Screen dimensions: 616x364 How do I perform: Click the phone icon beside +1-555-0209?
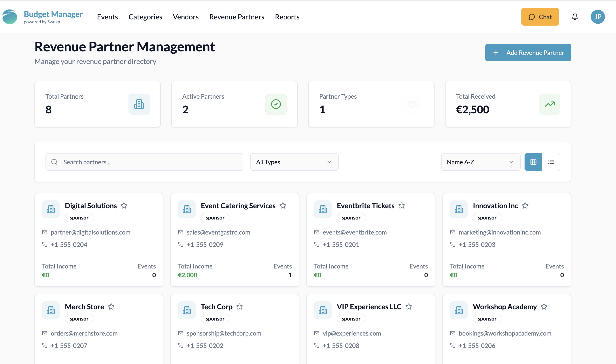tap(181, 245)
